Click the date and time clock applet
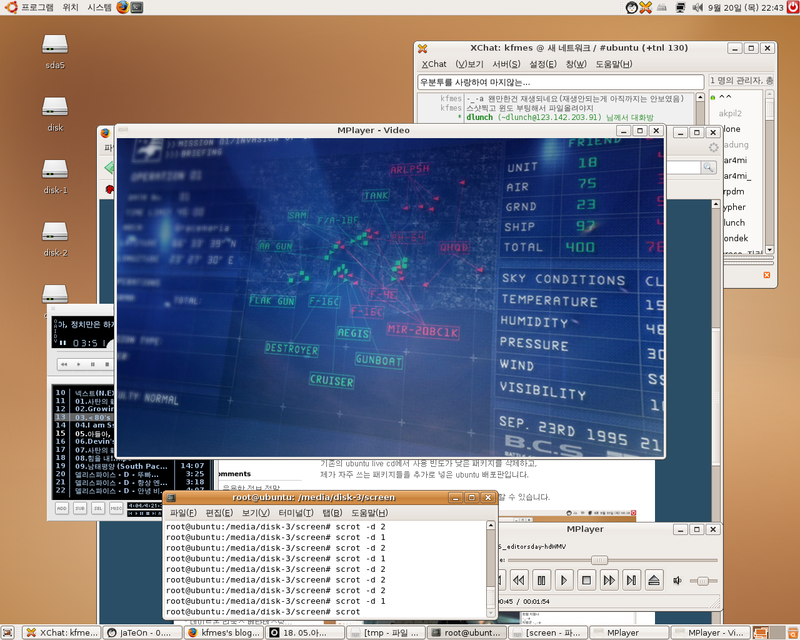 tap(745, 8)
